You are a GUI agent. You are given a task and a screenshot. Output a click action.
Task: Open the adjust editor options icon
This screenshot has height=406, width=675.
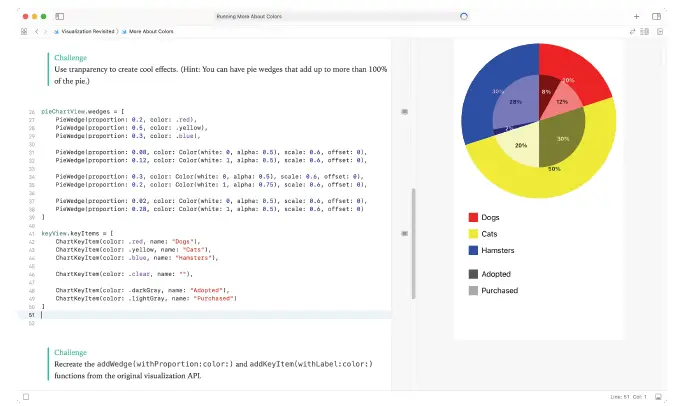pos(644,31)
